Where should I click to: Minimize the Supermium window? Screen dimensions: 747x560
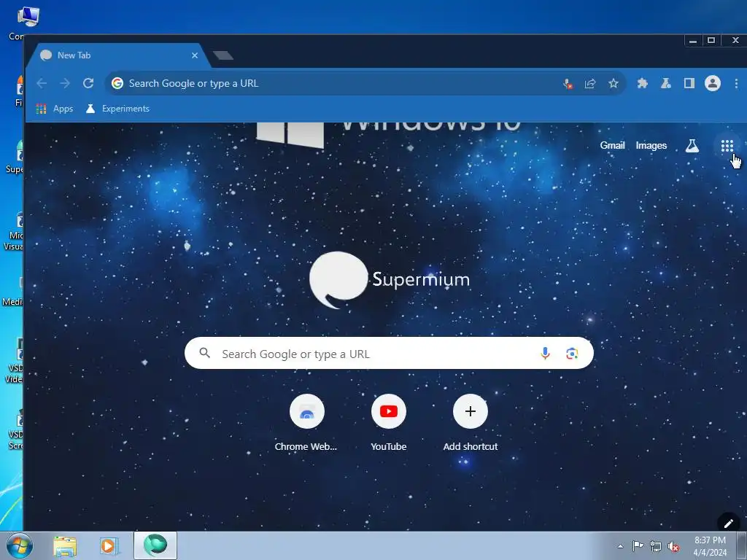pos(693,41)
